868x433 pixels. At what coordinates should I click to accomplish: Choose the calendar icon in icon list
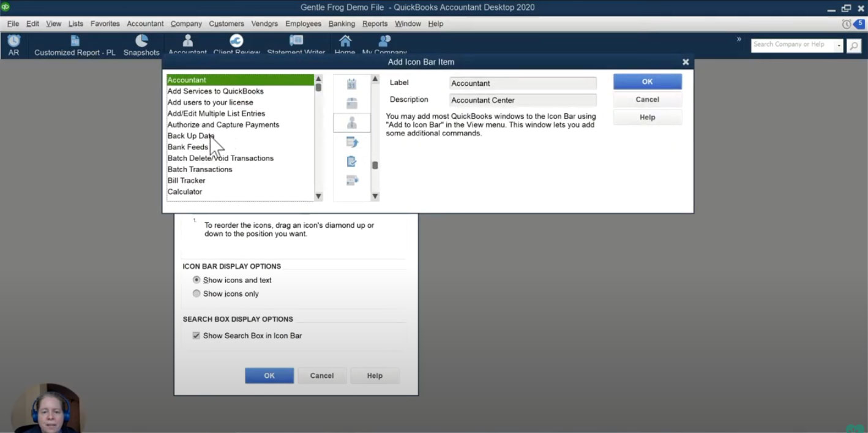(x=352, y=84)
